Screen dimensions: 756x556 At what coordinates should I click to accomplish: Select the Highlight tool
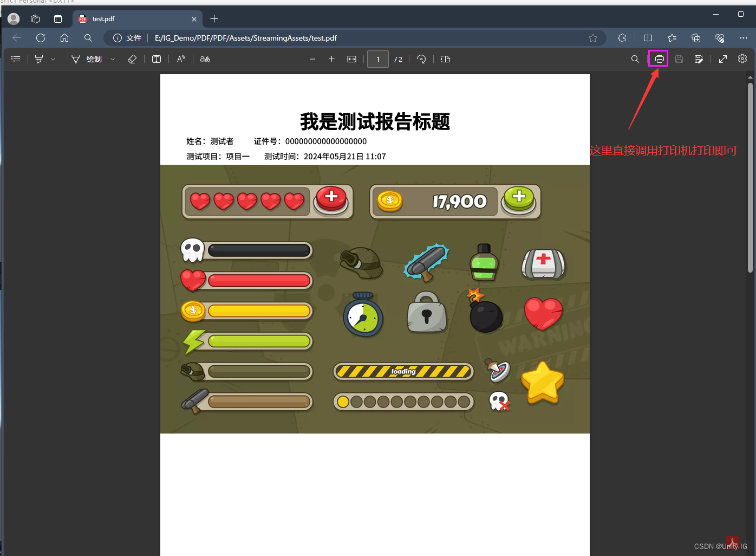click(39, 59)
